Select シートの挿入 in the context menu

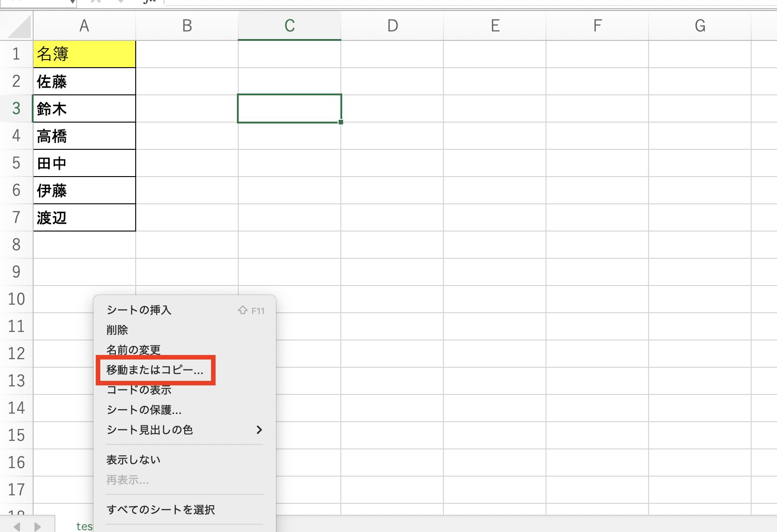pos(139,310)
